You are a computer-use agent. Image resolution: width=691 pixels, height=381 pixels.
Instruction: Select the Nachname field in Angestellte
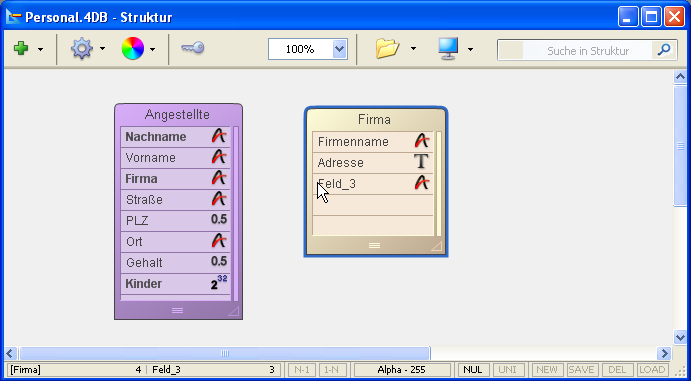click(x=175, y=137)
